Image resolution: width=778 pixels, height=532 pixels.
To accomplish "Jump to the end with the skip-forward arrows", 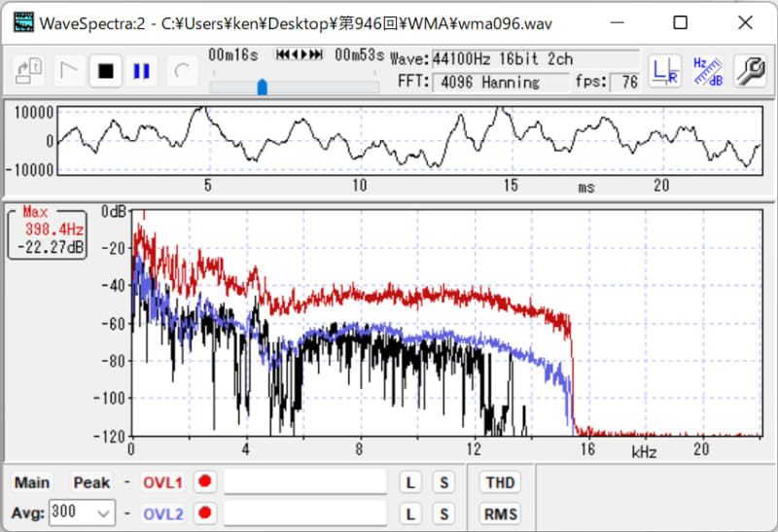I will click(x=316, y=54).
